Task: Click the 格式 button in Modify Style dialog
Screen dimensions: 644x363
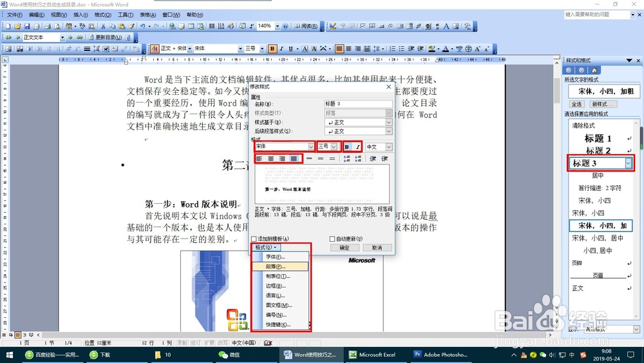Action: [266, 248]
